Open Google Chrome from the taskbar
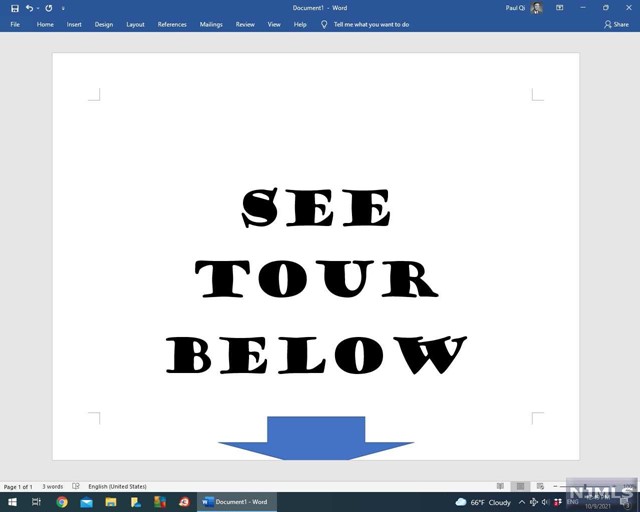640x512 pixels. tap(62, 502)
